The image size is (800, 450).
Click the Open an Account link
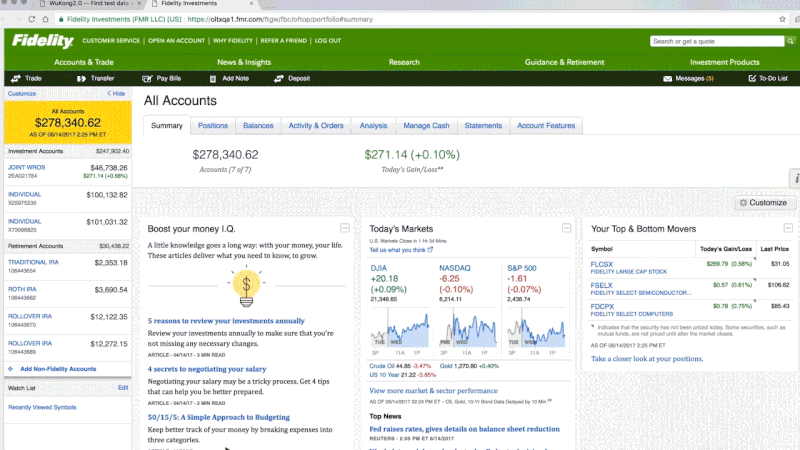click(177, 41)
